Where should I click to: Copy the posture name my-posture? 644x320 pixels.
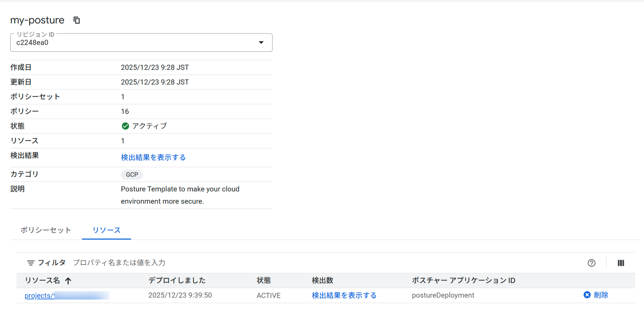[x=76, y=20]
